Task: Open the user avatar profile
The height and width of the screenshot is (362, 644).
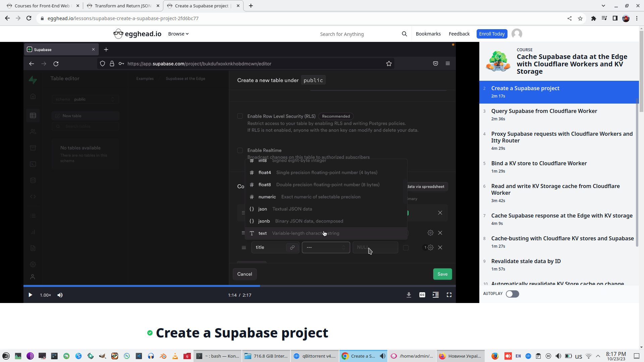Action: point(517,34)
